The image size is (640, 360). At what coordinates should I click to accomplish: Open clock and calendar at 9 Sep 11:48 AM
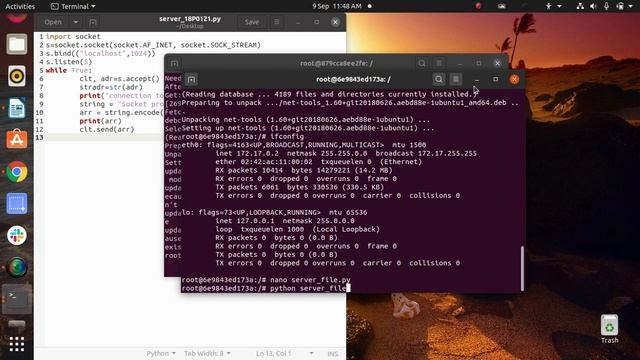click(x=337, y=6)
